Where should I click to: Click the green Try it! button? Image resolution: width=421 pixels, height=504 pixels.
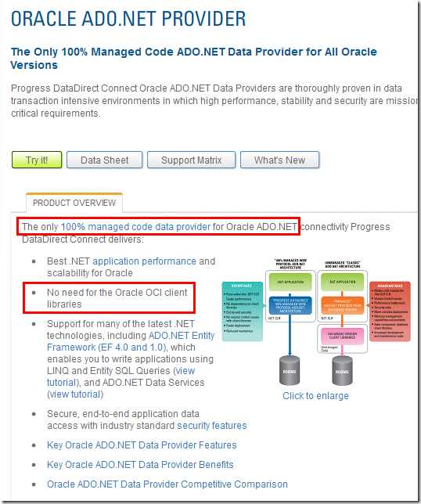tap(37, 160)
